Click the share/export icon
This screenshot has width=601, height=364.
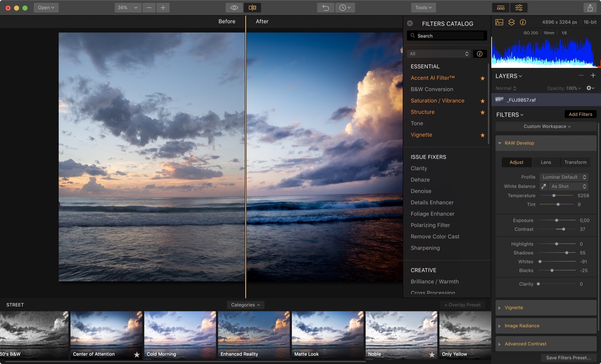coord(590,8)
